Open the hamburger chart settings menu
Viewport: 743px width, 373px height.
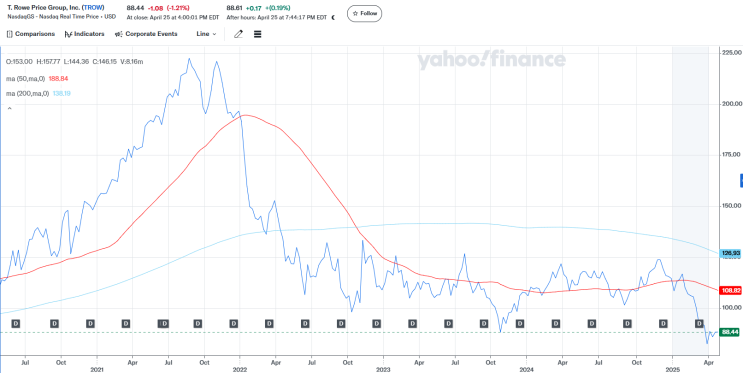point(258,34)
